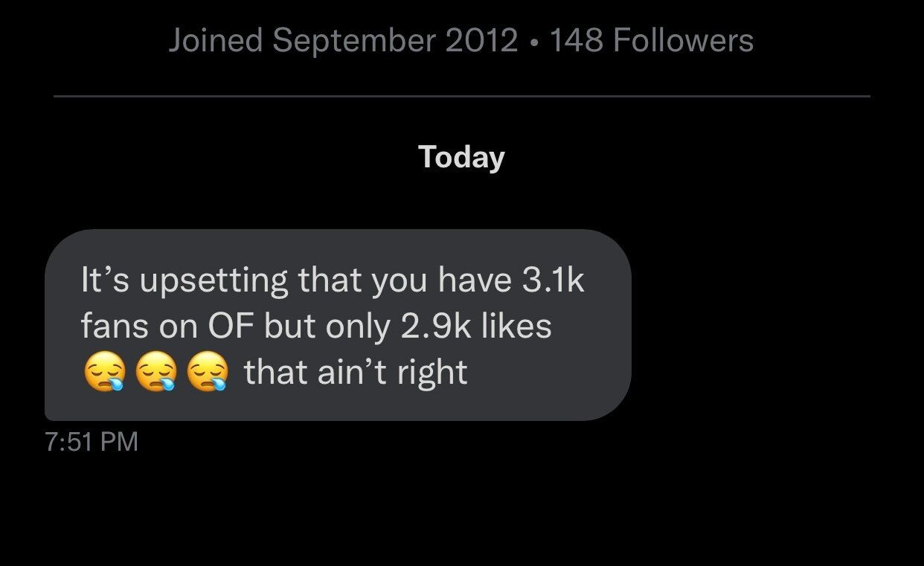Click the 'Joined September 2012' text

pyautogui.click(x=343, y=40)
